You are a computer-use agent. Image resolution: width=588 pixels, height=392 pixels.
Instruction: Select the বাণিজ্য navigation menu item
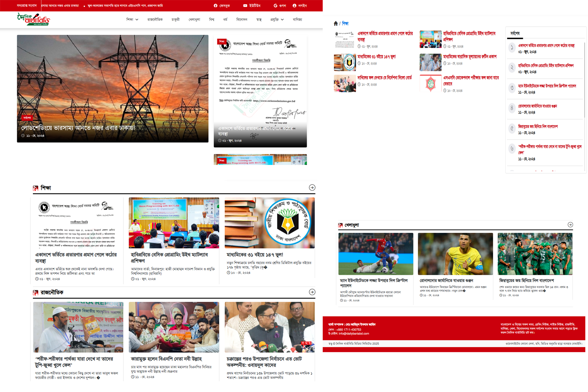[x=297, y=20]
